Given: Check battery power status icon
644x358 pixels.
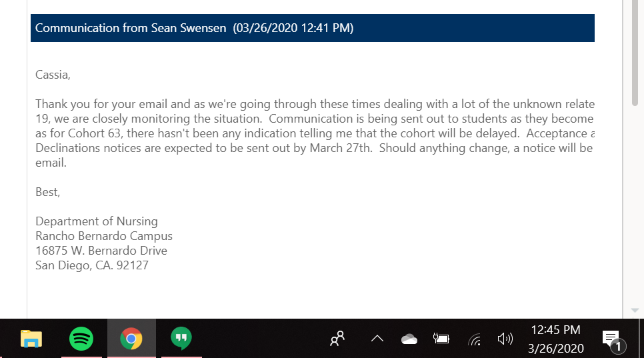Looking at the screenshot, I should (441, 339).
